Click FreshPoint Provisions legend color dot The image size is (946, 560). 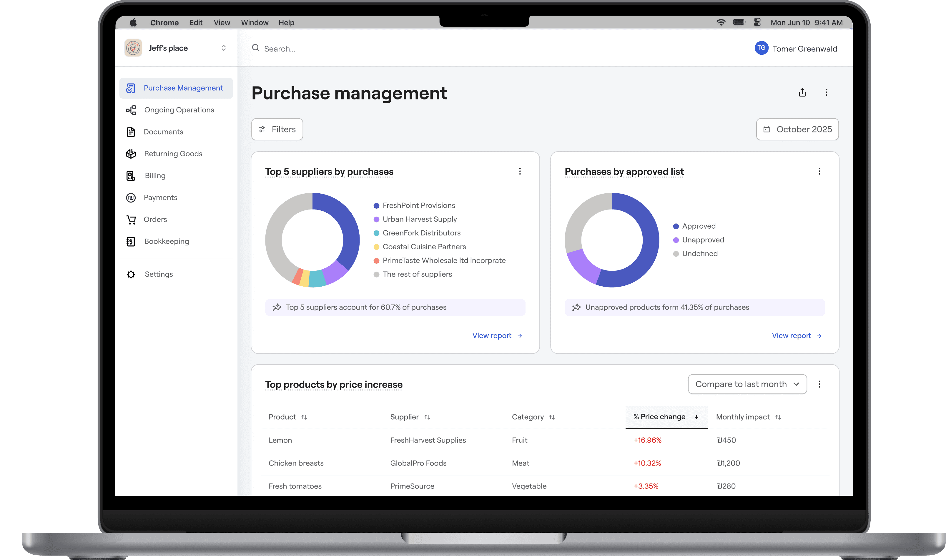[376, 206]
